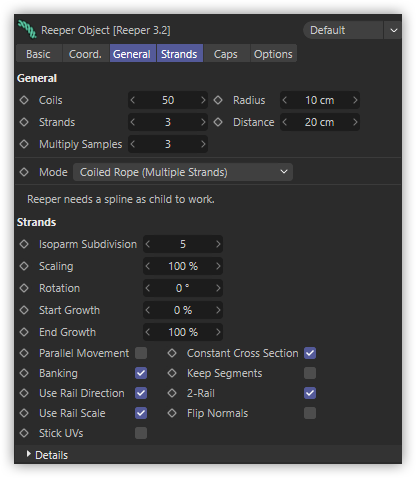The width and height of the screenshot is (416, 478).
Task: Disable the 2-Rail checkbox
Action: click(310, 393)
